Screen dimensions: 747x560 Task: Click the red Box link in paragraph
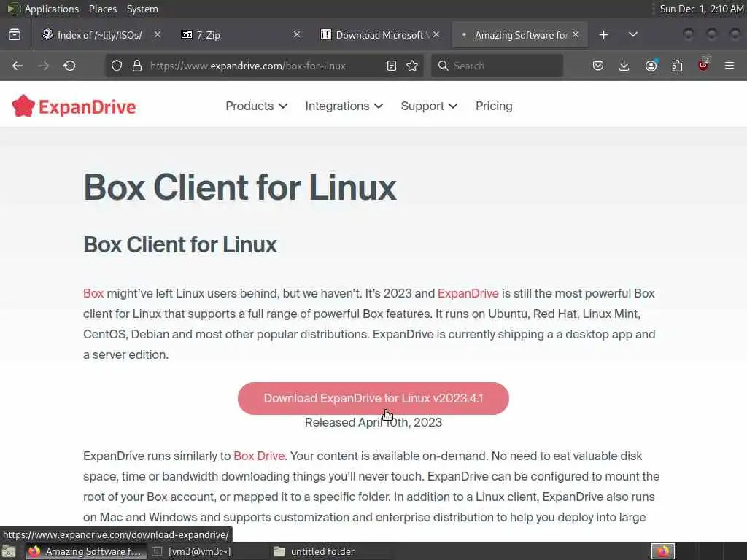click(93, 293)
